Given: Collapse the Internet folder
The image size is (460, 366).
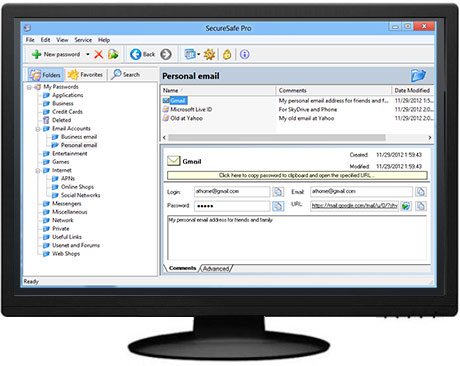Looking at the screenshot, I should coord(38,170).
